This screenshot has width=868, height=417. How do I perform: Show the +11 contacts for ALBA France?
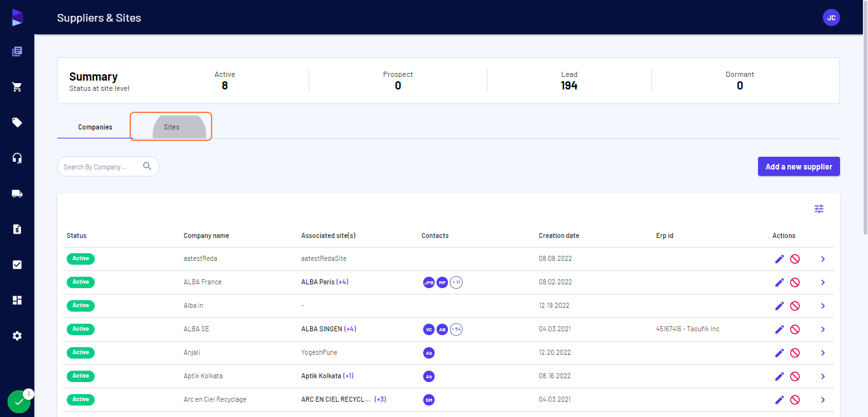click(456, 282)
